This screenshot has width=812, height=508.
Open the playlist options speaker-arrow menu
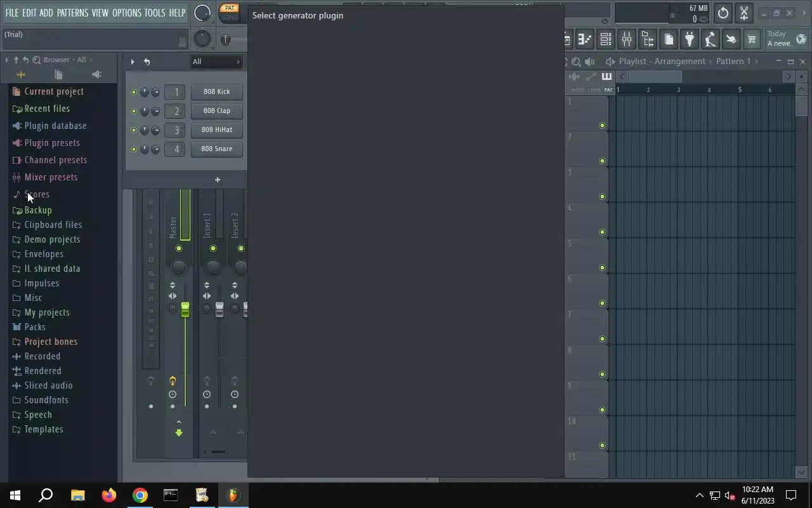pyautogui.click(x=610, y=62)
